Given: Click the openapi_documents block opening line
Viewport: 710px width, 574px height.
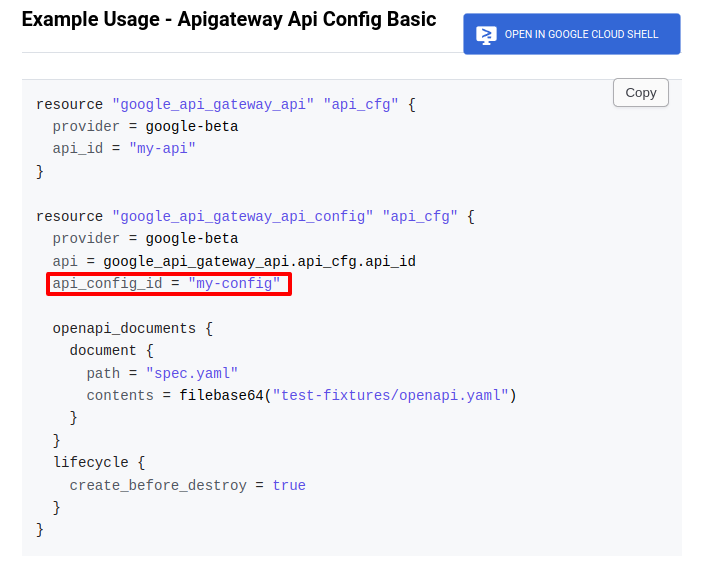Looking at the screenshot, I should click(x=133, y=329).
